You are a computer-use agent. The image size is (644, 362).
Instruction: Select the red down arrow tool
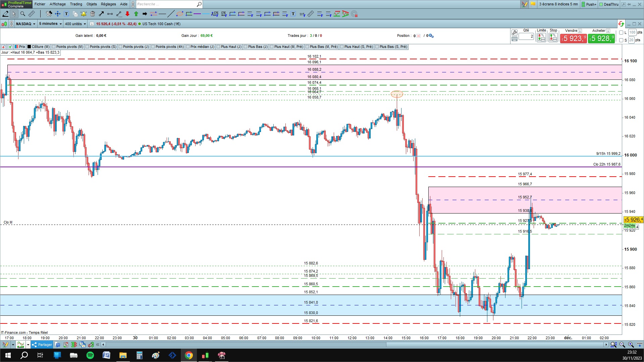point(127,14)
